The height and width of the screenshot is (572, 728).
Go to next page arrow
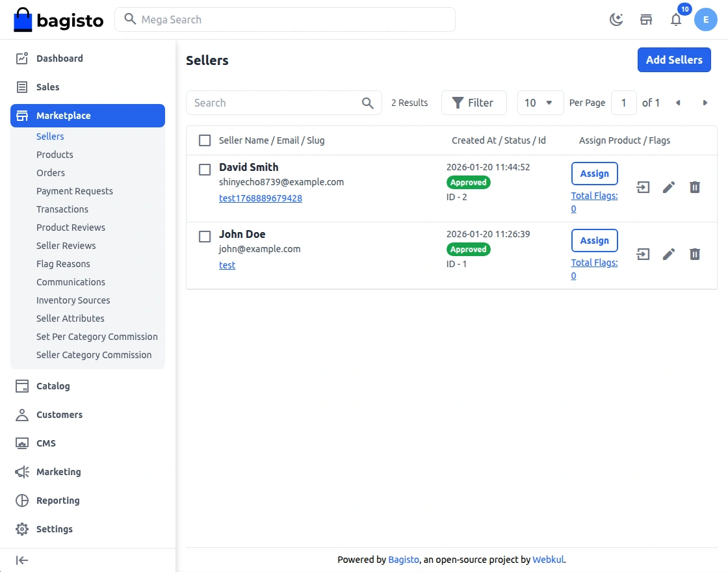(x=705, y=103)
